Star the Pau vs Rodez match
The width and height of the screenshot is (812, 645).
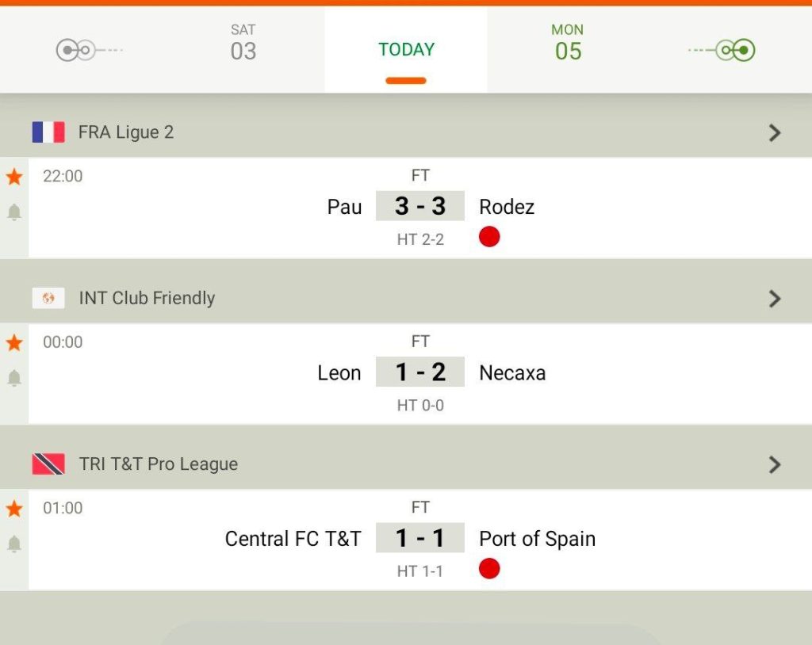[13, 177]
